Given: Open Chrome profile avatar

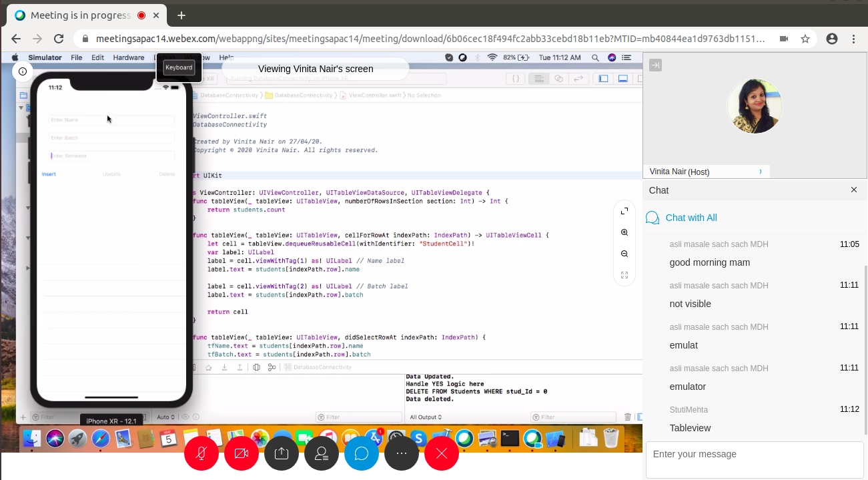Looking at the screenshot, I should pyautogui.click(x=832, y=39).
